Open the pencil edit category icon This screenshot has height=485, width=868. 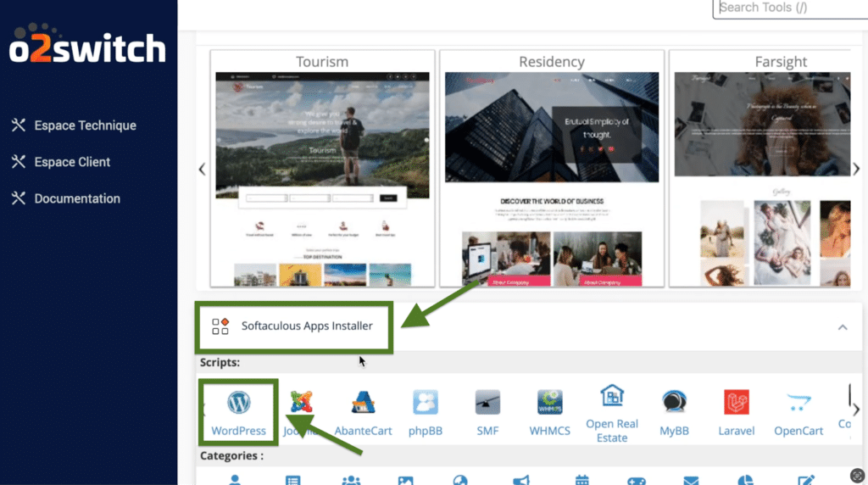[806, 480]
